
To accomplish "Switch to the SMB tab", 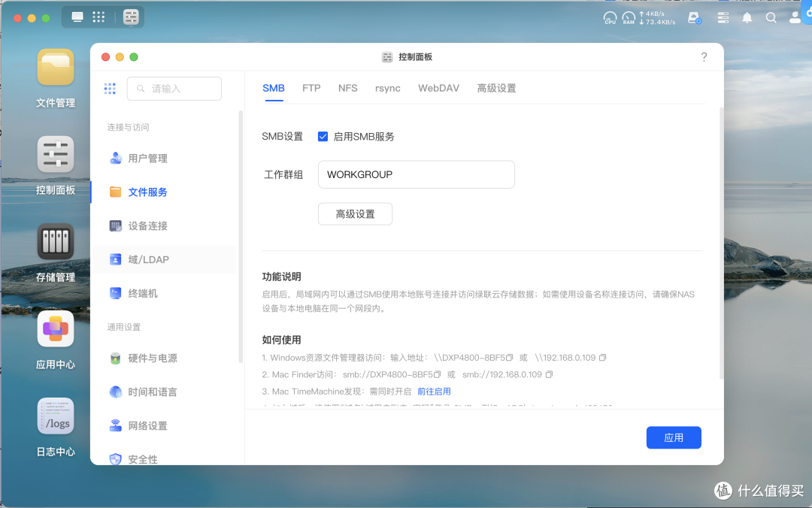I will point(274,89).
